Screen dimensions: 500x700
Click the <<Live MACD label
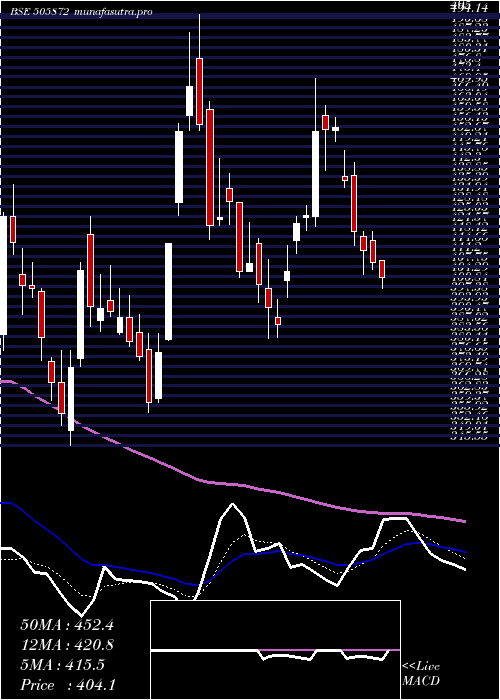[x=421, y=674]
